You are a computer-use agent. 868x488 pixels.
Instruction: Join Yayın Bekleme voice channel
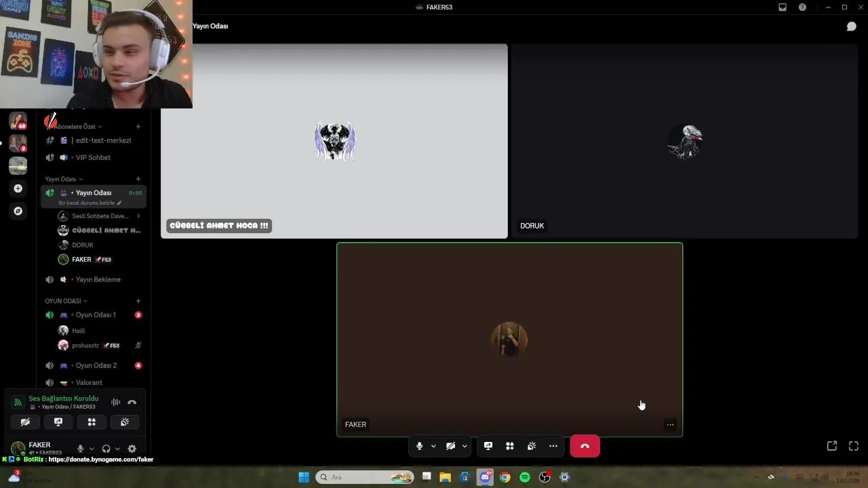pos(93,279)
